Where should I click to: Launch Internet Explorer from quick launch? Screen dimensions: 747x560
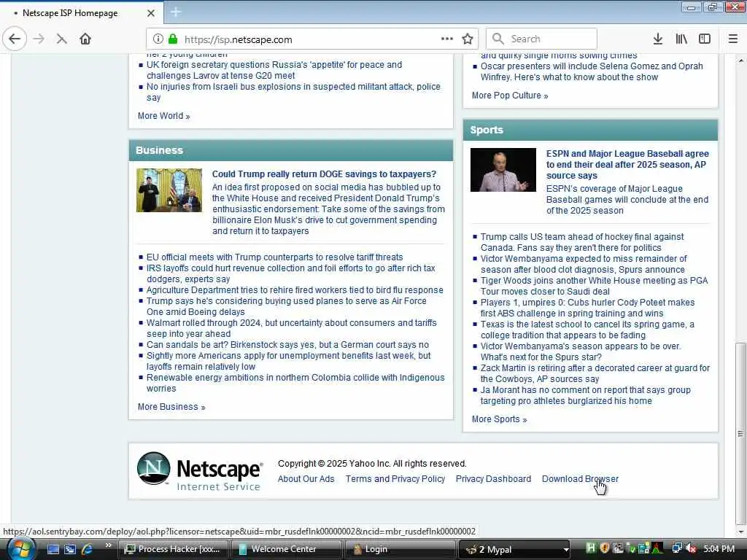click(88, 549)
